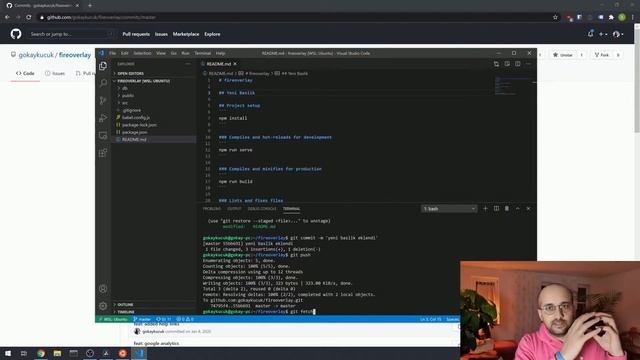Expand the public folder in Explorer
Viewport: 640px width, 360px height.
pos(153,96)
